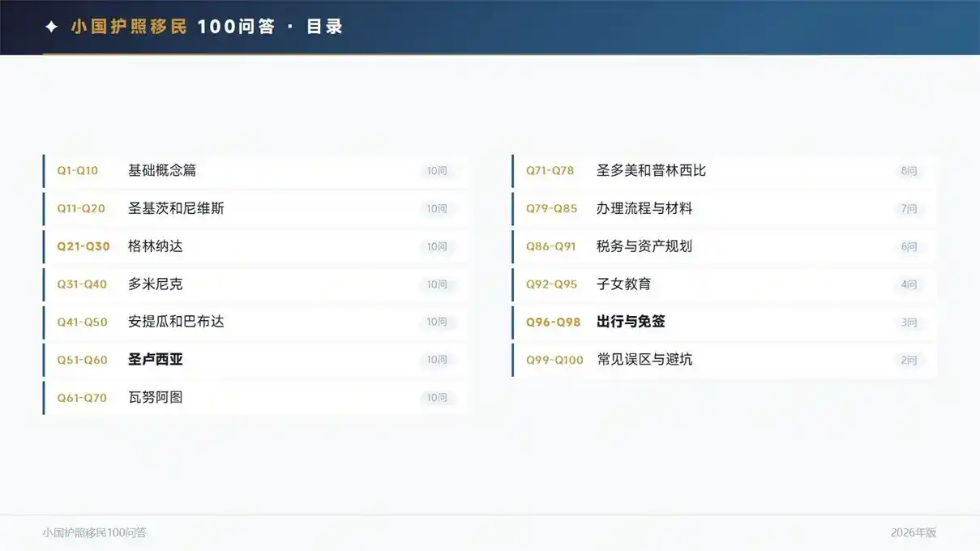Click the Q71-Q78 range label
Viewport: 980px width, 551px height.
point(550,171)
